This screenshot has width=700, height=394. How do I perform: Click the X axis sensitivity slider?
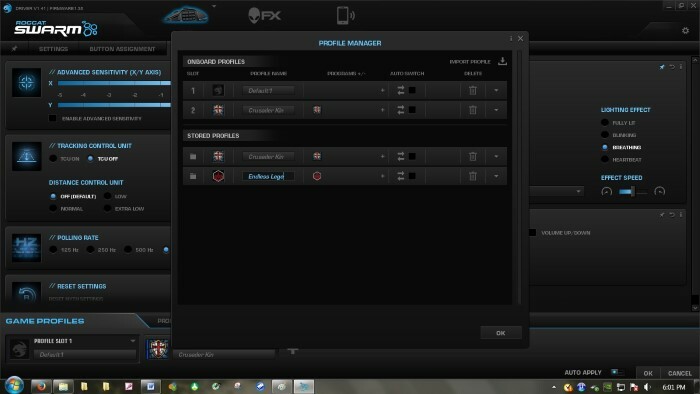[114, 83]
